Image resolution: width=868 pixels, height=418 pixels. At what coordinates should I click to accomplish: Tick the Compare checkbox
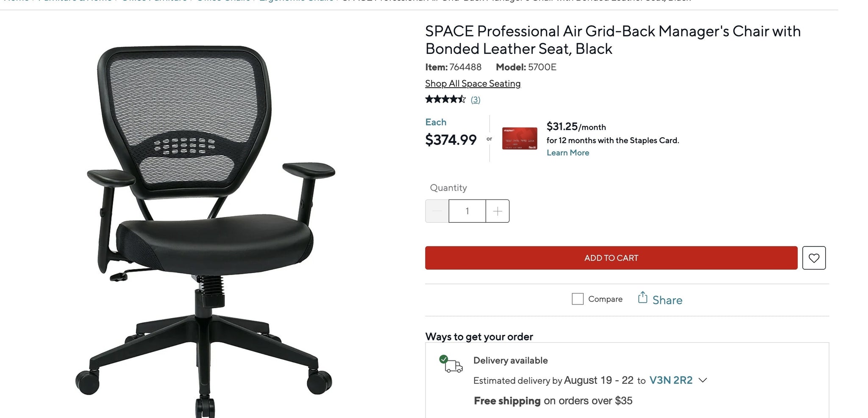pos(577,299)
